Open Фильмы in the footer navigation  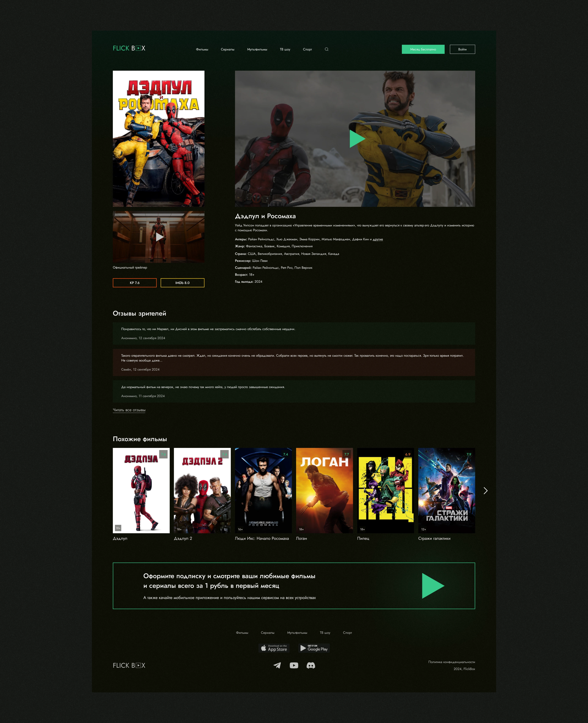(242, 633)
